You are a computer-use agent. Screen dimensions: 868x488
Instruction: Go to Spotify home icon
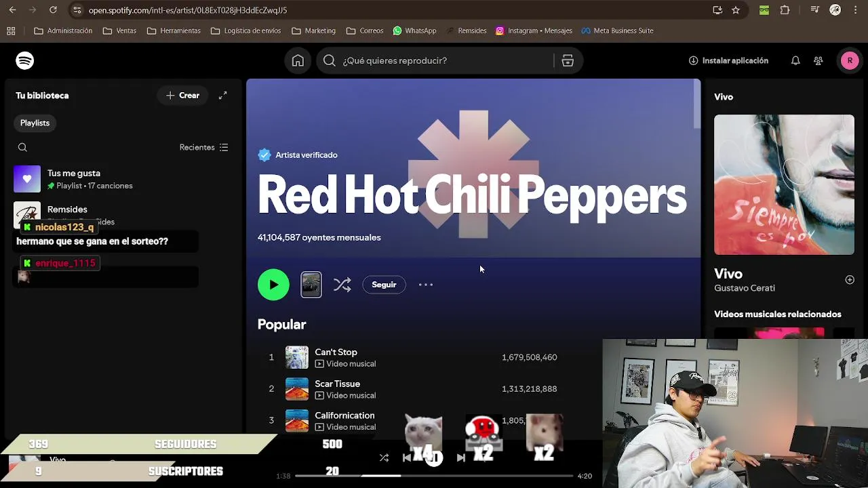(x=298, y=60)
